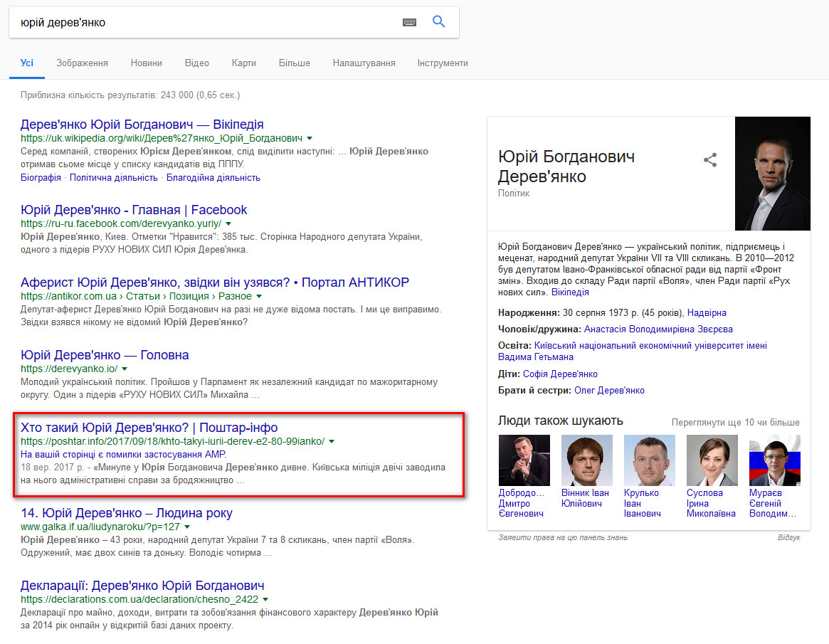The image size is (829, 644).
Task: Click the Відгук feedback link
Action: pyautogui.click(x=789, y=538)
